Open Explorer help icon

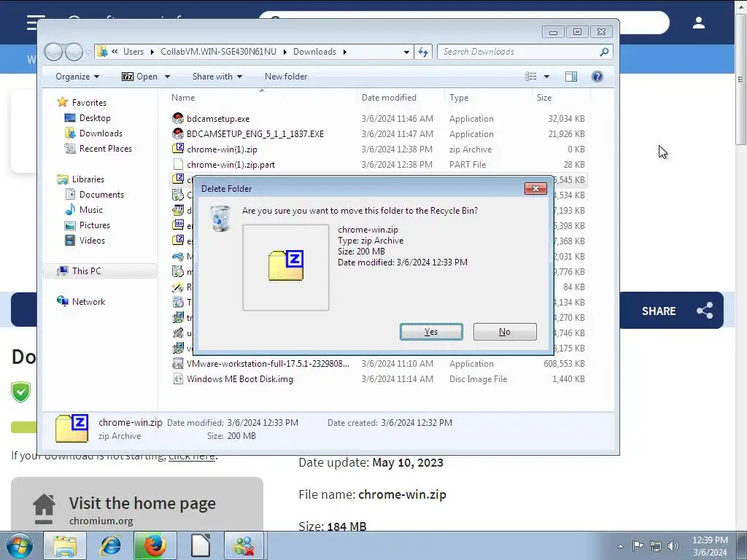[x=597, y=77]
